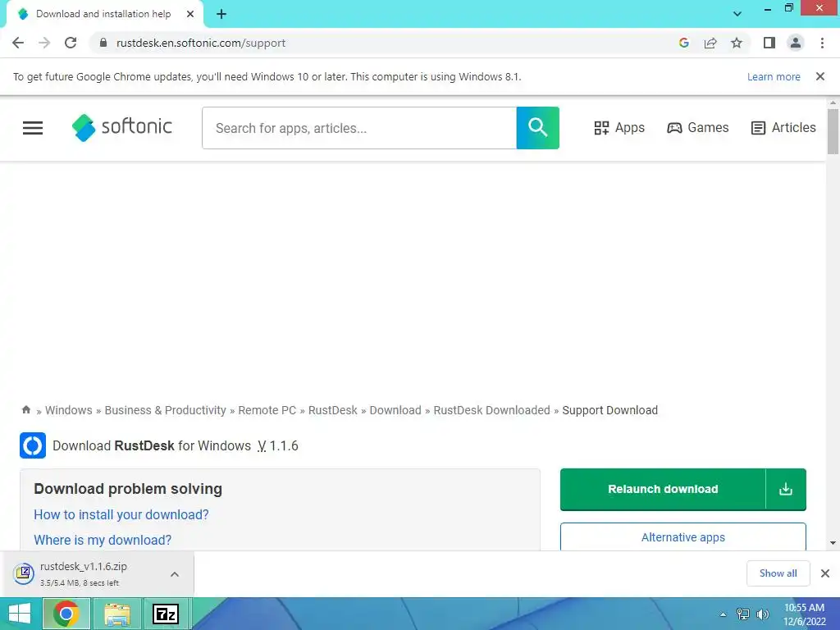
Task: Open Softonic hamburger menu
Action: pos(33,127)
